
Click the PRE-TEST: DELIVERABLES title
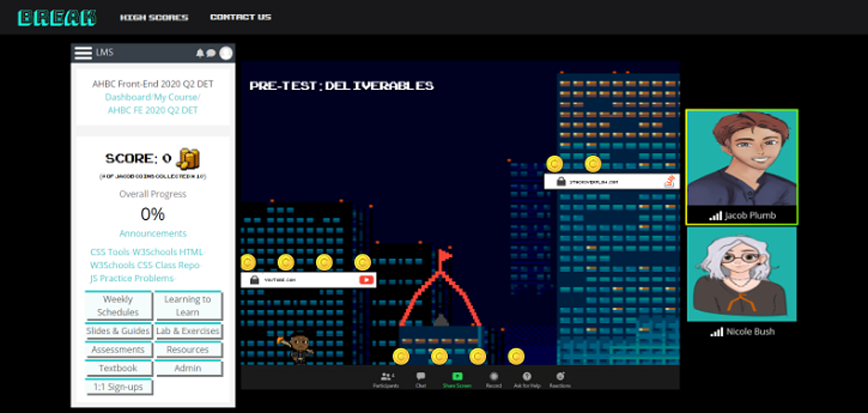click(x=342, y=86)
